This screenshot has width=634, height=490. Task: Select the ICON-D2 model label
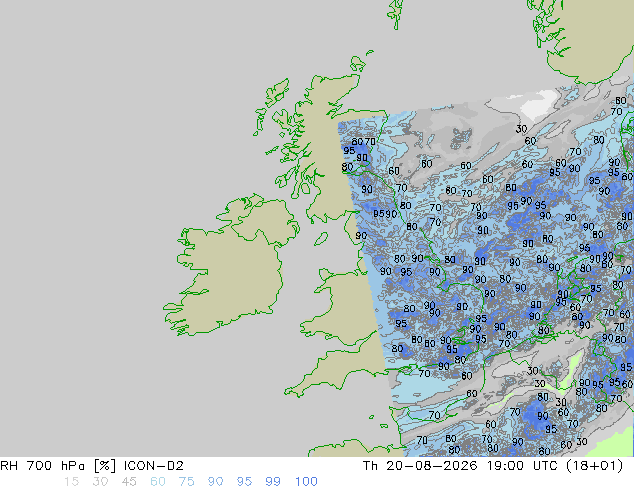154,466
